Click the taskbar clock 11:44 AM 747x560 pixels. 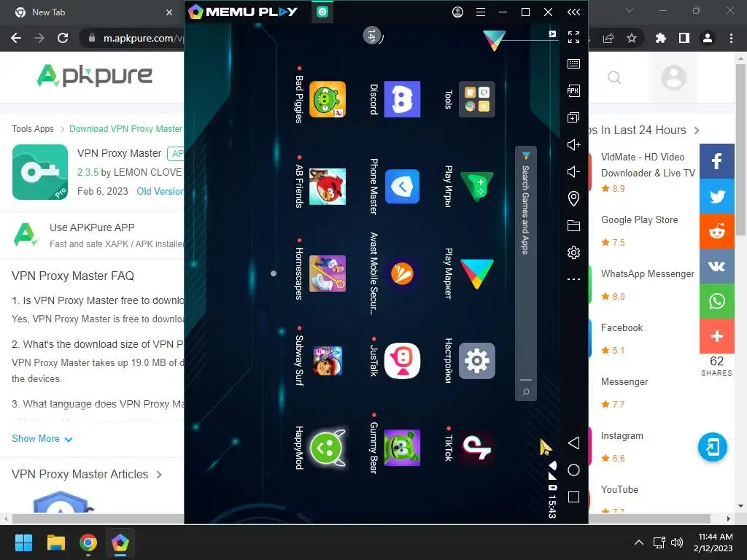pos(716,537)
